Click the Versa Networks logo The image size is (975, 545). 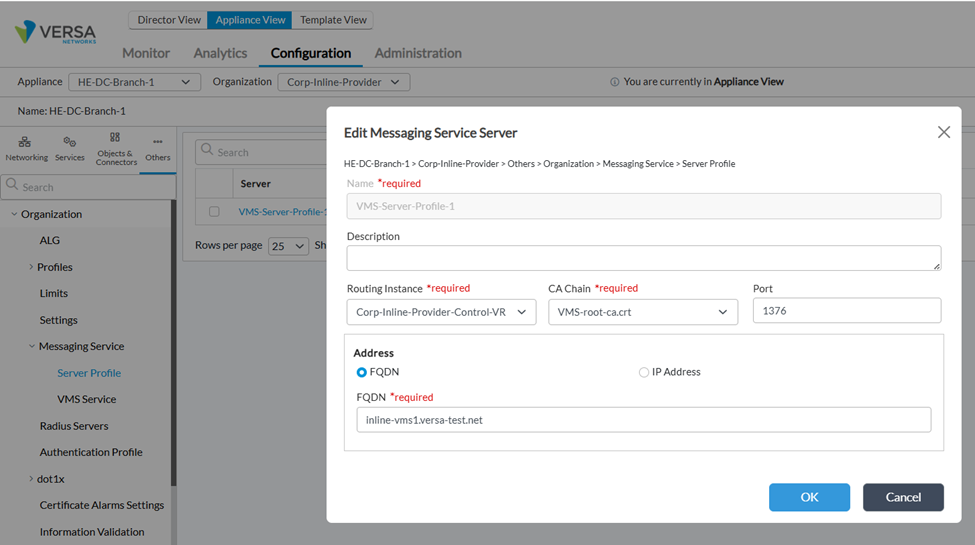click(x=56, y=32)
